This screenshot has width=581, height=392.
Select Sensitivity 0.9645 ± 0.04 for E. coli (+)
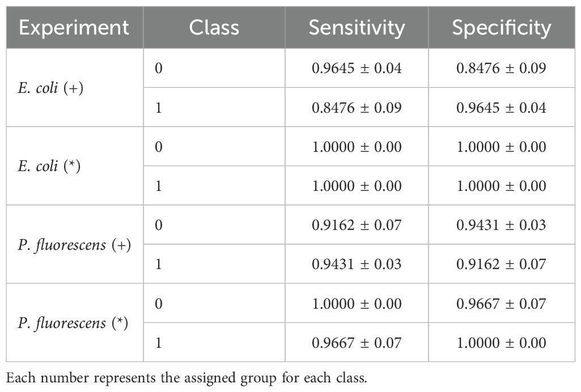click(x=357, y=69)
